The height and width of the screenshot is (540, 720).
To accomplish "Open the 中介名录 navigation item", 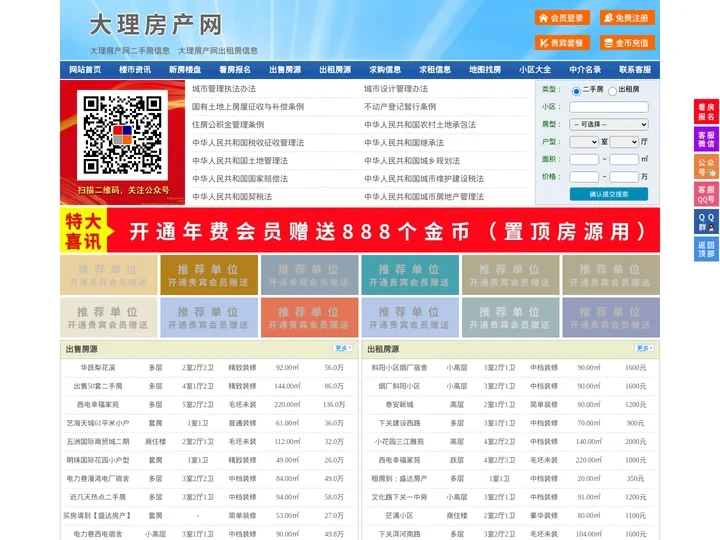I will (x=585, y=70).
